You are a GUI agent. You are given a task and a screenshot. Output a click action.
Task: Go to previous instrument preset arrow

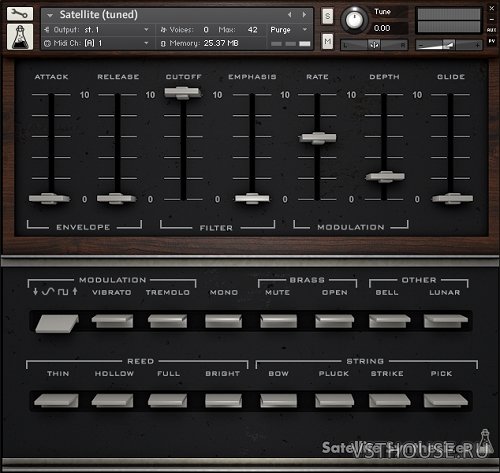[289, 15]
